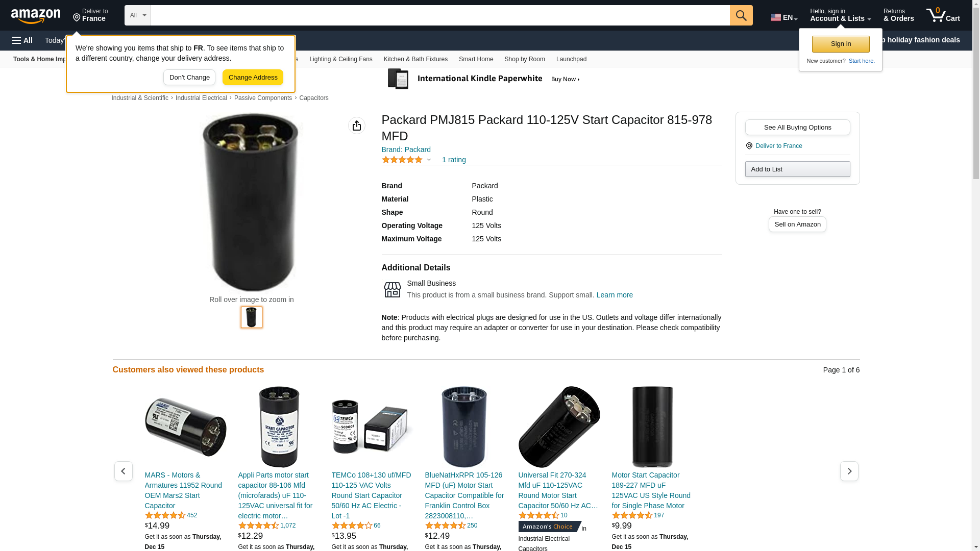The height and width of the screenshot is (551, 980).
Task: Go to previous carousel page arrow
Action: [124, 471]
